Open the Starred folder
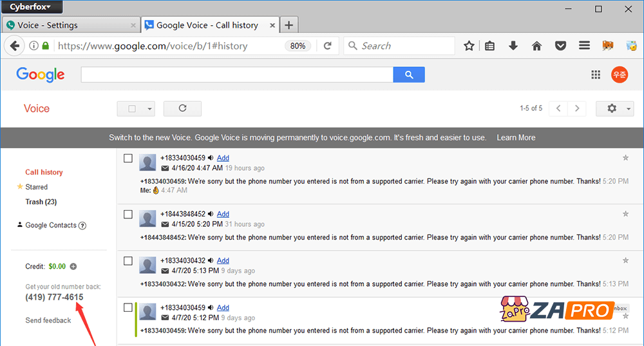This screenshot has height=346, width=644. pos(37,187)
